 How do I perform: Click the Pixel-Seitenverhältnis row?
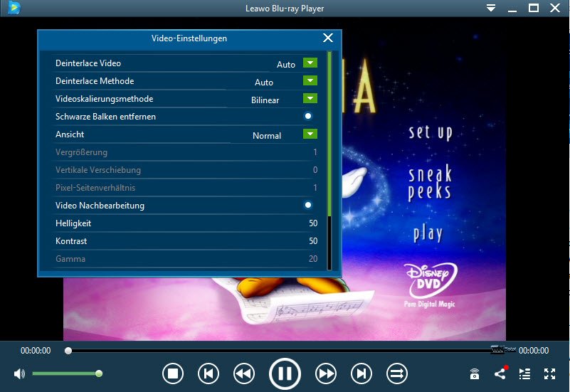[186, 187]
